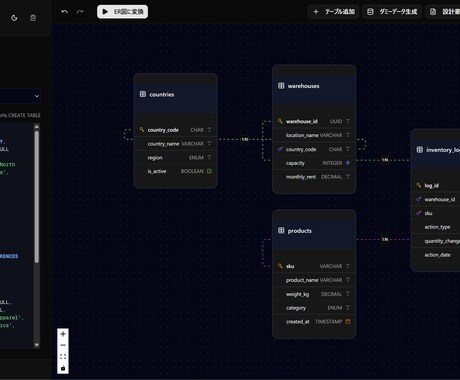Click the 設計書 document button

(443, 12)
